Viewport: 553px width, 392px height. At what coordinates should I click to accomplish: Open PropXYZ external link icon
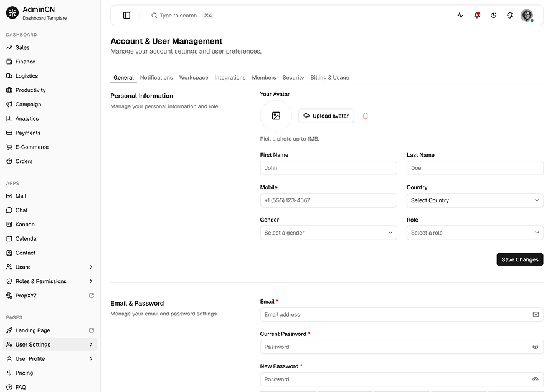92,296
